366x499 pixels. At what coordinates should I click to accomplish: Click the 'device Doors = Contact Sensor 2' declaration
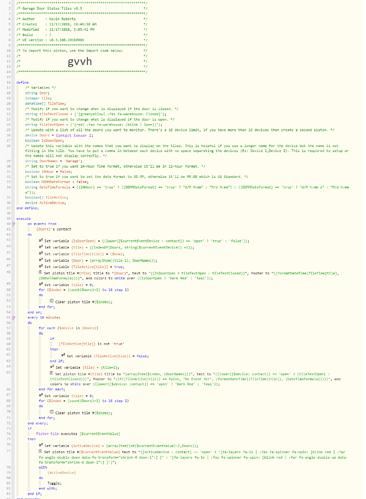pos(59,135)
